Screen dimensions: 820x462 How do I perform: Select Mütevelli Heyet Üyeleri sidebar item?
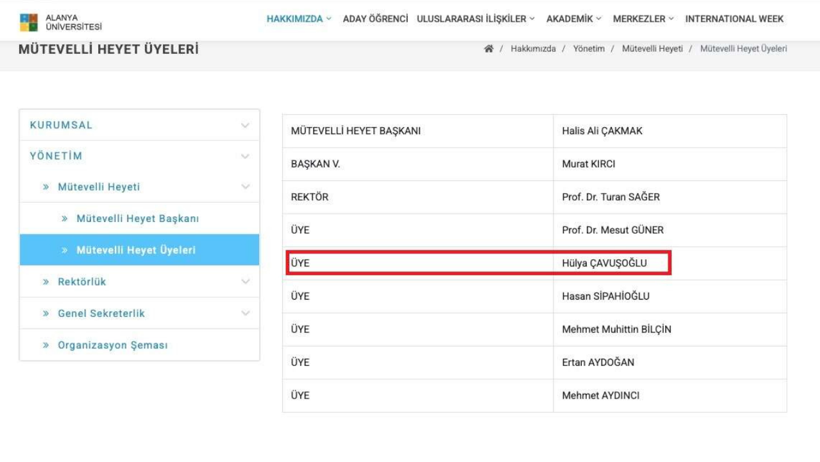[x=140, y=250]
